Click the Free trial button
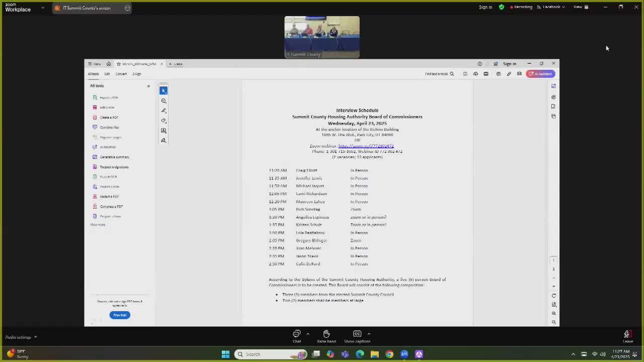Viewport: 644px width, 362px height. pos(120,315)
